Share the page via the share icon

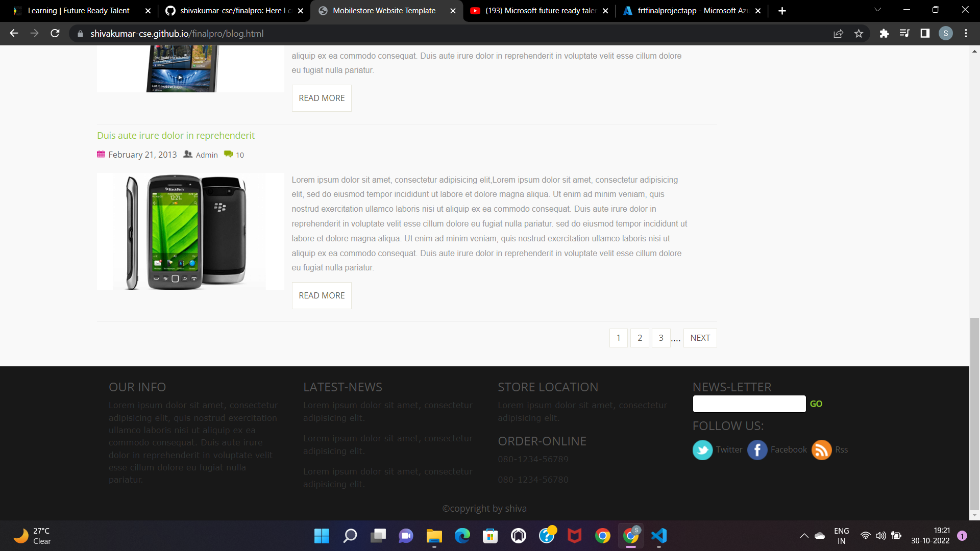(x=839, y=33)
